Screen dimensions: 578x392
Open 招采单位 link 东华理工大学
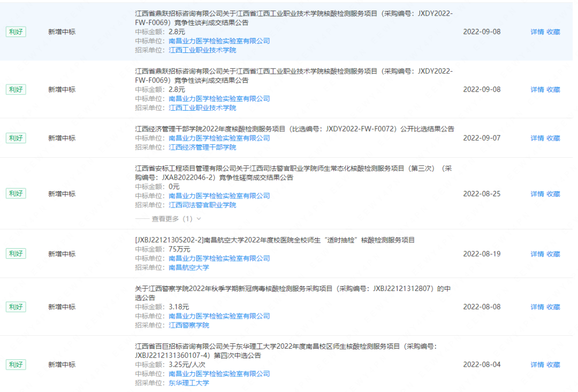click(189, 383)
